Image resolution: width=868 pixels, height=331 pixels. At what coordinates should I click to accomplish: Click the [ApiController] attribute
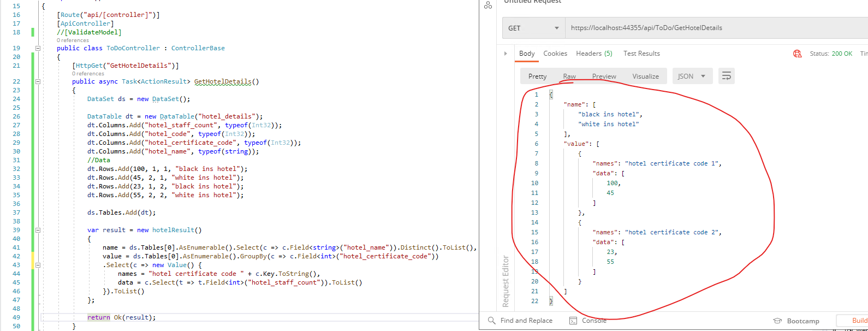85,23
